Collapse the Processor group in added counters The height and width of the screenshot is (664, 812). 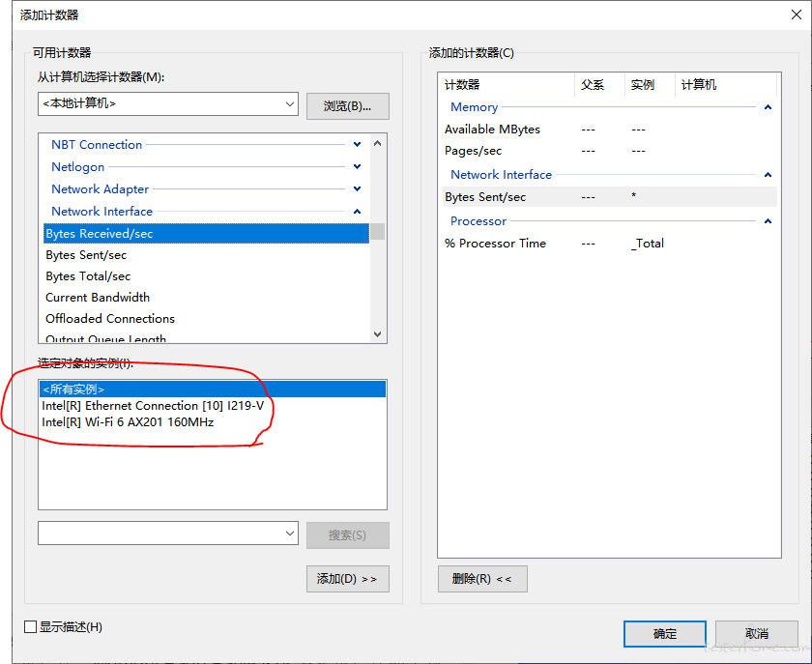[768, 221]
